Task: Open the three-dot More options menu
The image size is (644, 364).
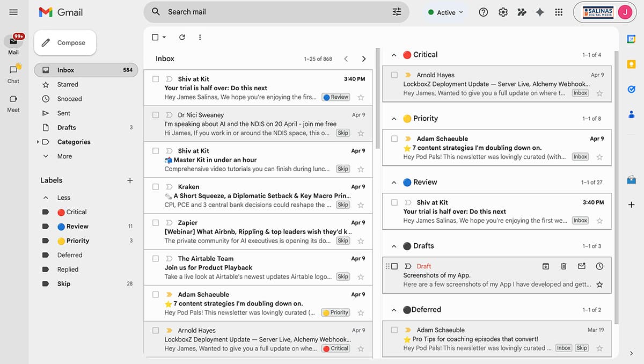Action: coord(200,37)
